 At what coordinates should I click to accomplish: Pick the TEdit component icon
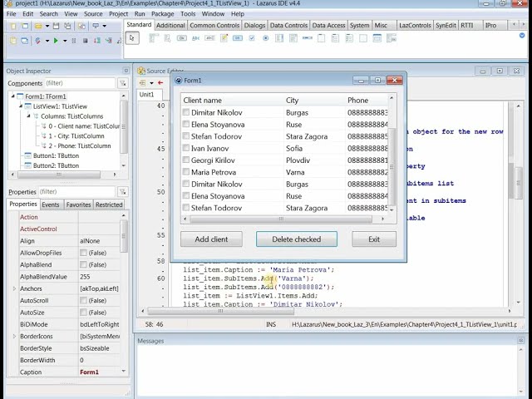[209, 38]
